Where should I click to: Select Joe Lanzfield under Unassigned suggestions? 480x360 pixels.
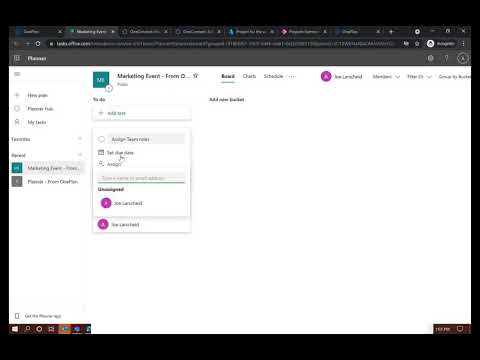[141, 203]
